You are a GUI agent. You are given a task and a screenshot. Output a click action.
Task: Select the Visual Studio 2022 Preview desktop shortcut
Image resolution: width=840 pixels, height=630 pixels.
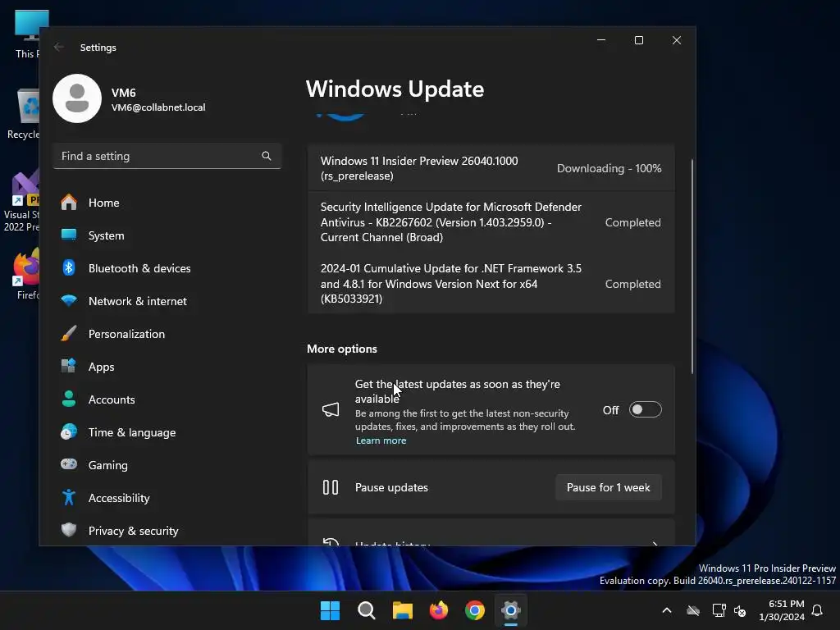point(22,202)
